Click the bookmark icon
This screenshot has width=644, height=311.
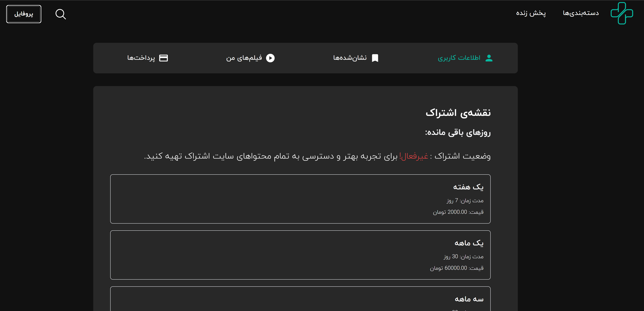(x=375, y=58)
